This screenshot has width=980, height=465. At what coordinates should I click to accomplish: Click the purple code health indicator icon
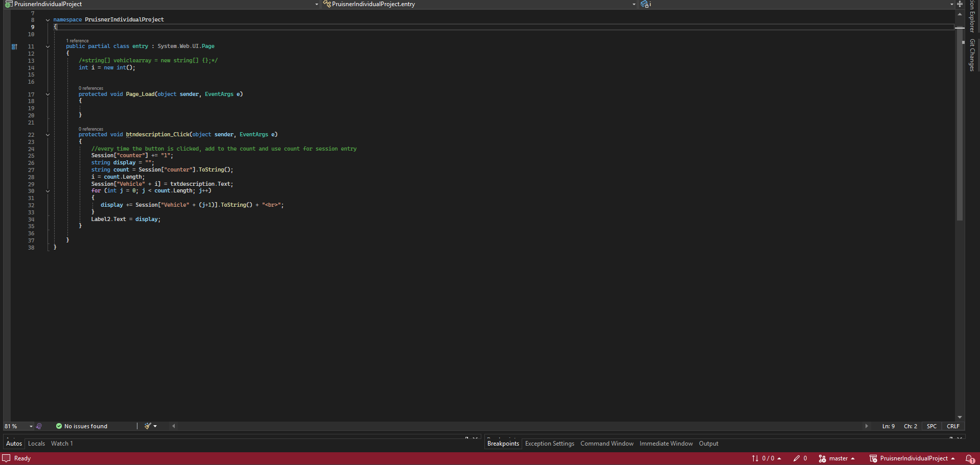point(39,426)
